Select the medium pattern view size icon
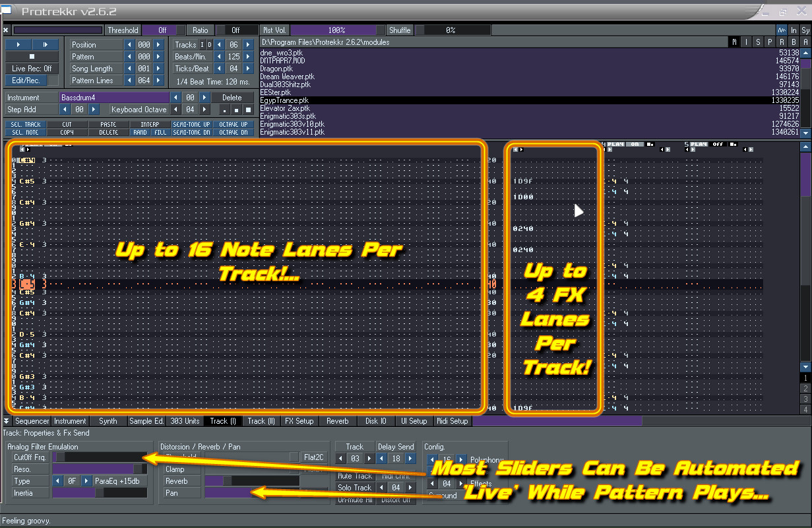812x528 pixels. [x=237, y=110]
